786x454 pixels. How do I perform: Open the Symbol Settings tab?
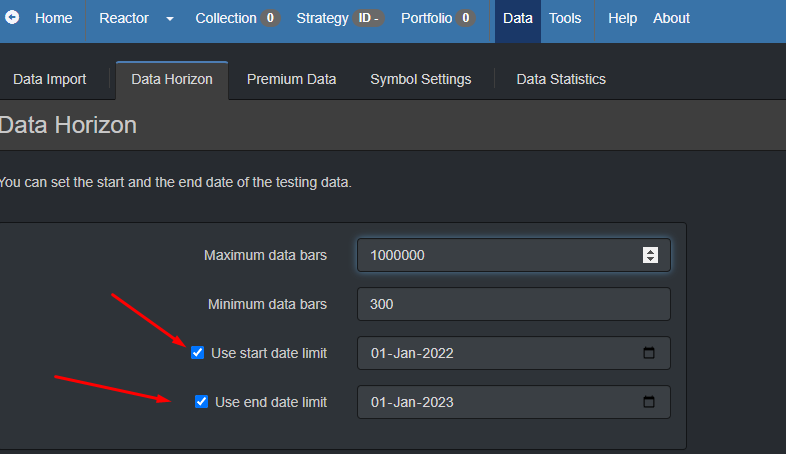pos(421,79)
